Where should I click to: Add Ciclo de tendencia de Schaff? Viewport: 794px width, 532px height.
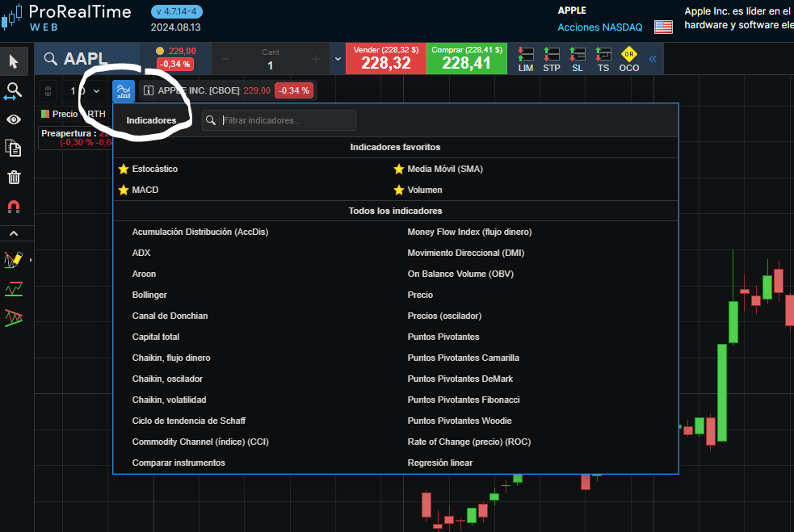point(189,421)
